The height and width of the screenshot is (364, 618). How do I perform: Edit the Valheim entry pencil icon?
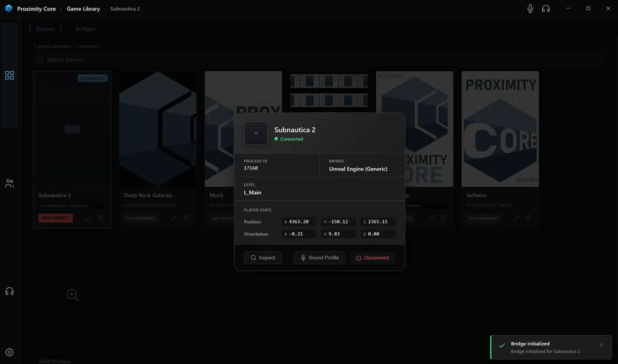coord(516,218)
